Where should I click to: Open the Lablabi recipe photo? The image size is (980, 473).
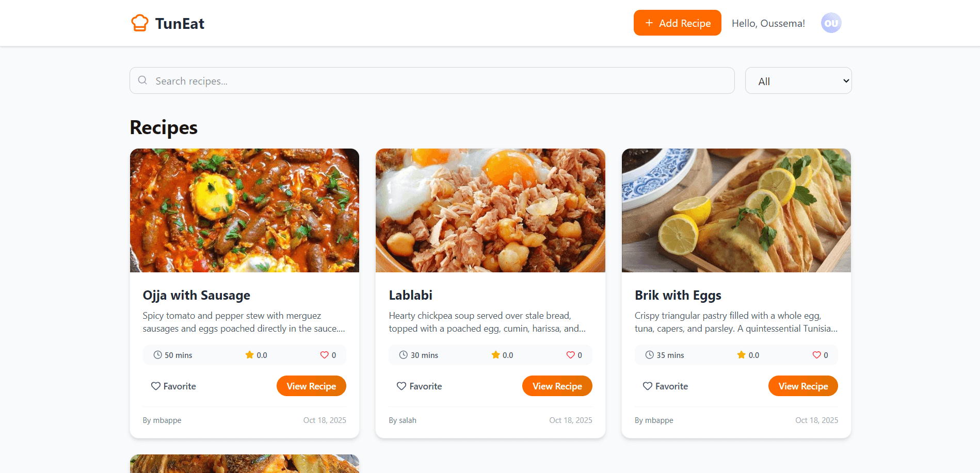(490, 210)
